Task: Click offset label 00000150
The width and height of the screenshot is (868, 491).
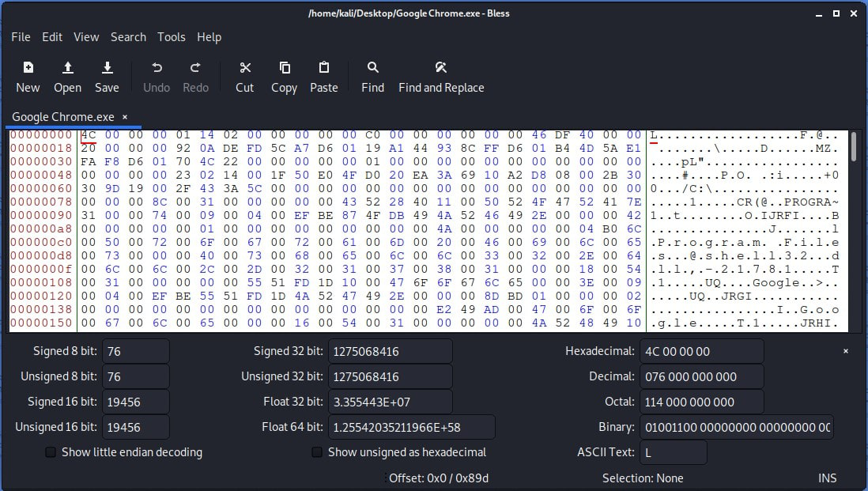Action: click(41, 323)
